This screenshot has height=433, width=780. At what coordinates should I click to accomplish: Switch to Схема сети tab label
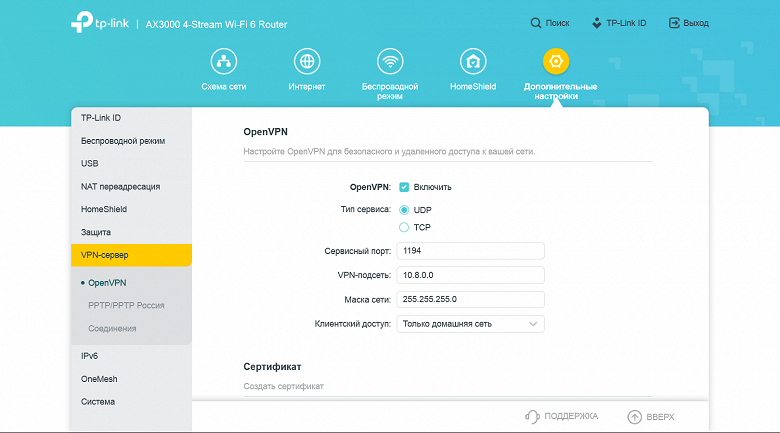224,87
